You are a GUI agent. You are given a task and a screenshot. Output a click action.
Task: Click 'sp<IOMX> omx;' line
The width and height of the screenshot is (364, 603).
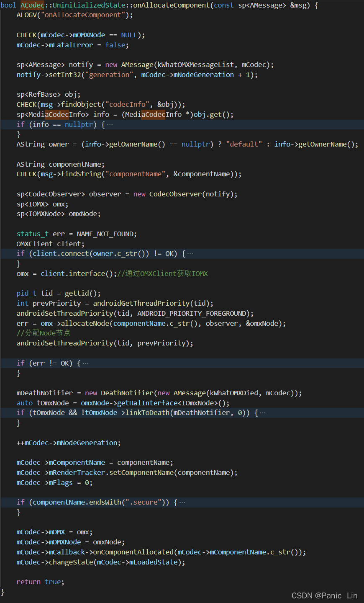pyautogui.click(x=42, y=204)
